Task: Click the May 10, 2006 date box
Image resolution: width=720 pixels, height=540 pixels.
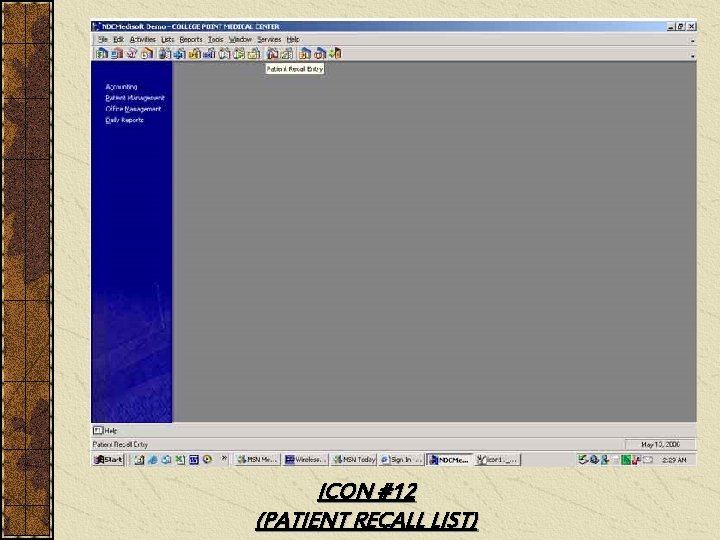Action: [660, 444]
